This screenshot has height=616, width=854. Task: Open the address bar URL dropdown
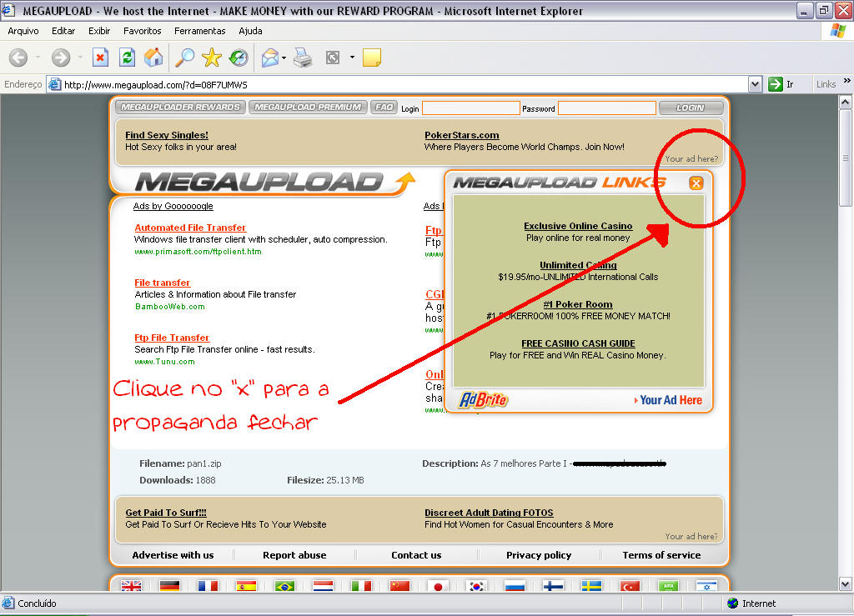pos(755,84)
